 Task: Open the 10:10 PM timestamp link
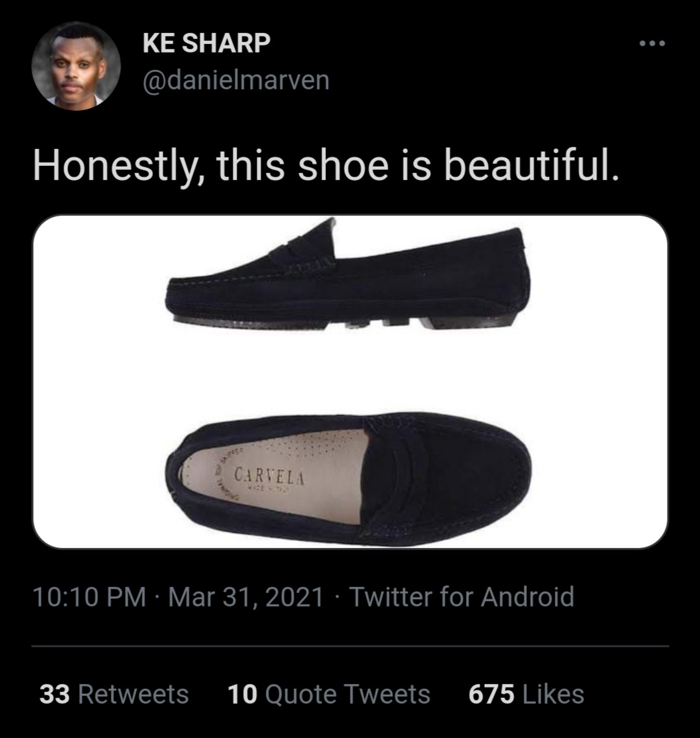(89, 597)
